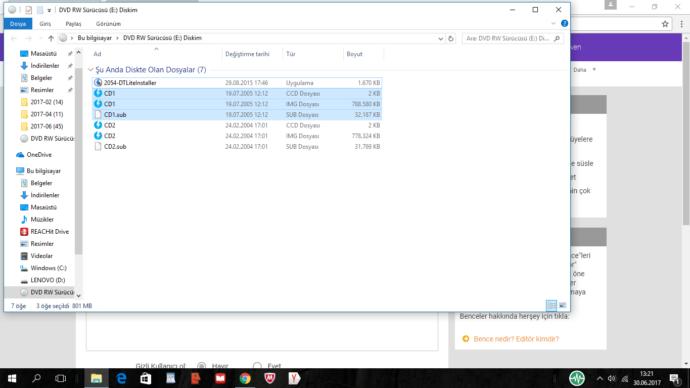Open Masaüstü in Quick access

(43, 53)
